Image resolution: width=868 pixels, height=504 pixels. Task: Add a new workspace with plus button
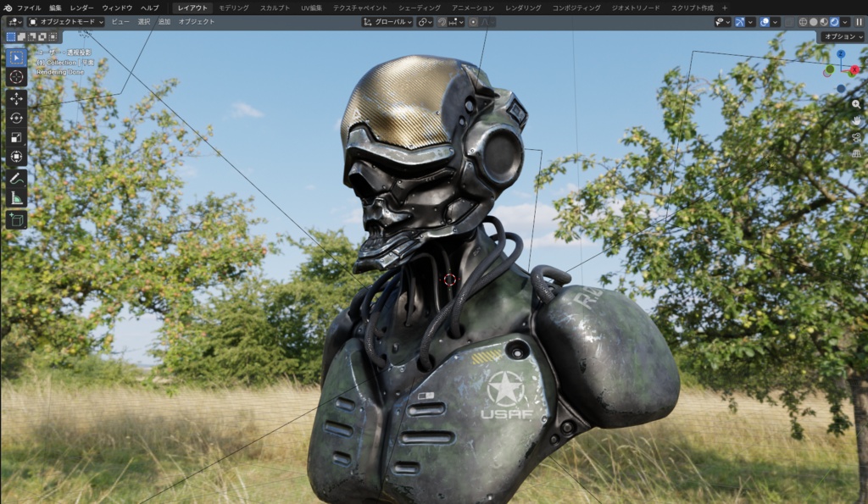click(x=725, y=8)
